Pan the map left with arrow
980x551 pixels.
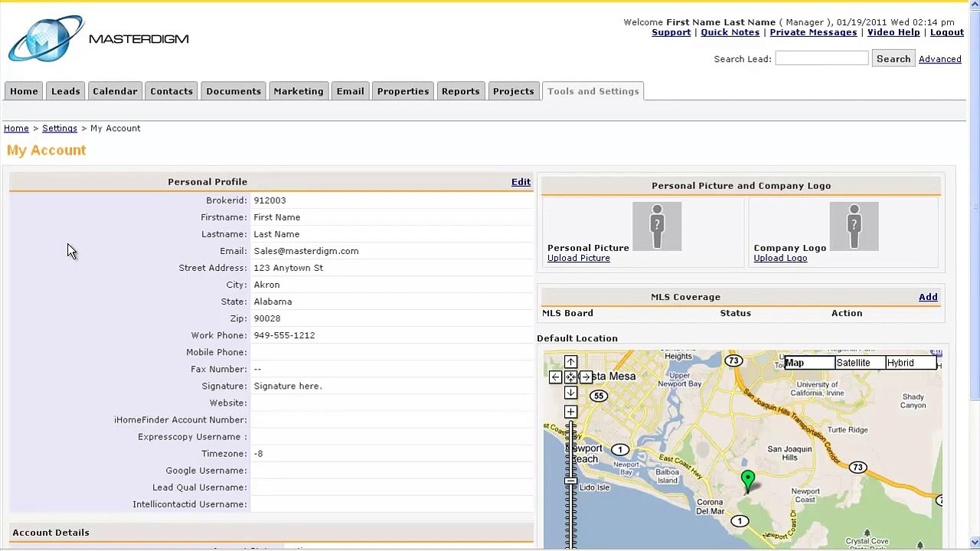pyautogui.click(x=555, y=377)
